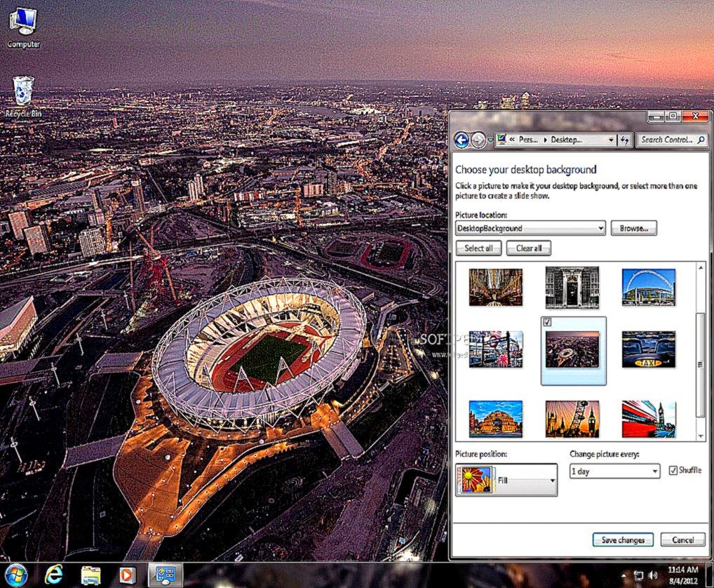
Task: Click the refresh icon in the address bar
Action: coord(625,140)
